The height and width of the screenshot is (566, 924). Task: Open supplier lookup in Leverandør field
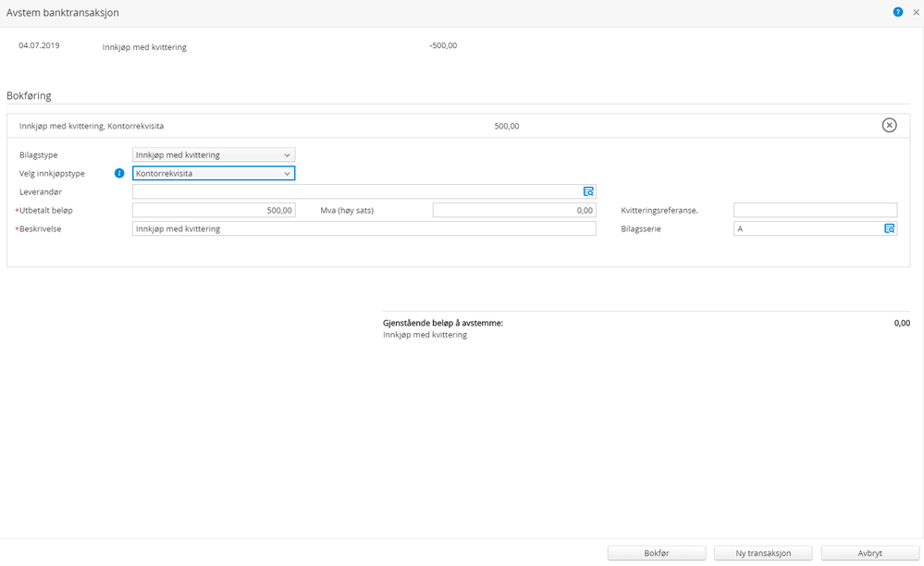click(588, 191)
